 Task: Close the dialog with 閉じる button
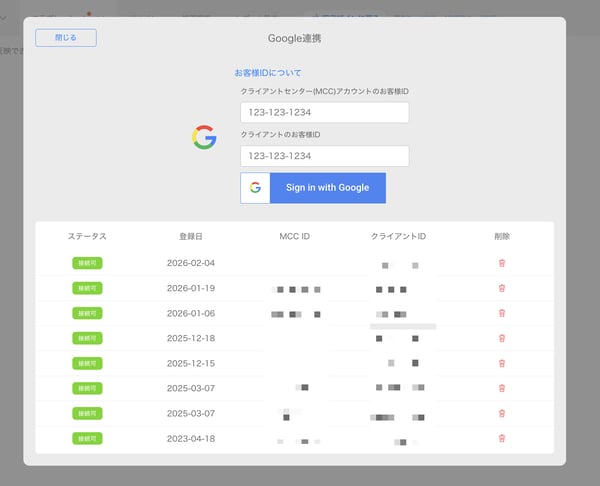pyautogui.click(x=66, y=38)
